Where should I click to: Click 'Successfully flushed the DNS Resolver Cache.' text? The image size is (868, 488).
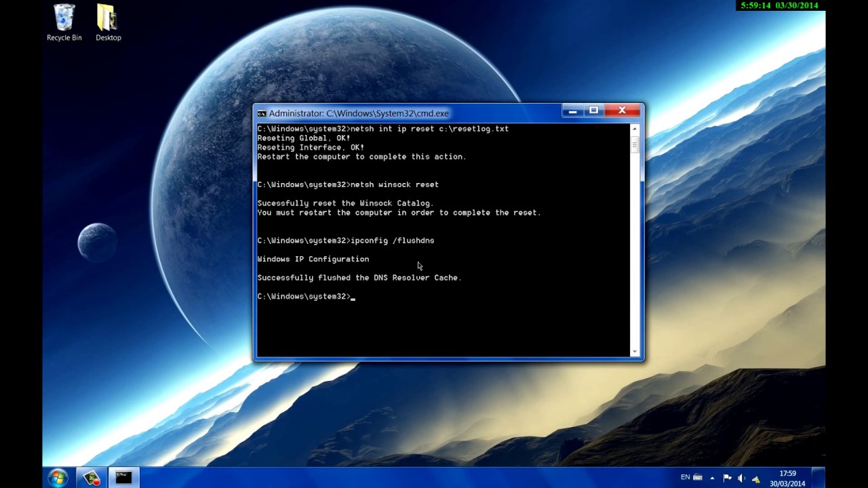pos(359,278)
